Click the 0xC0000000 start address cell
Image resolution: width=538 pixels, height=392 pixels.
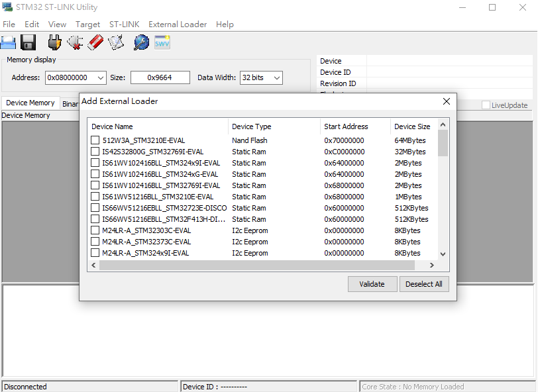click(x=344, y=152)
